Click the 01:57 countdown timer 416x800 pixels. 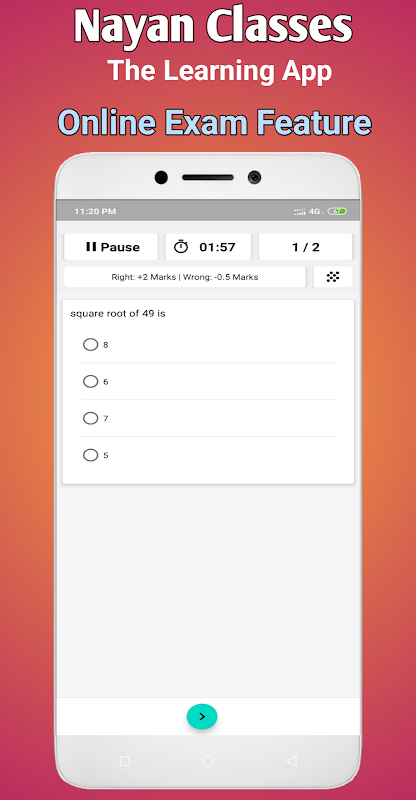coord(217,247)
